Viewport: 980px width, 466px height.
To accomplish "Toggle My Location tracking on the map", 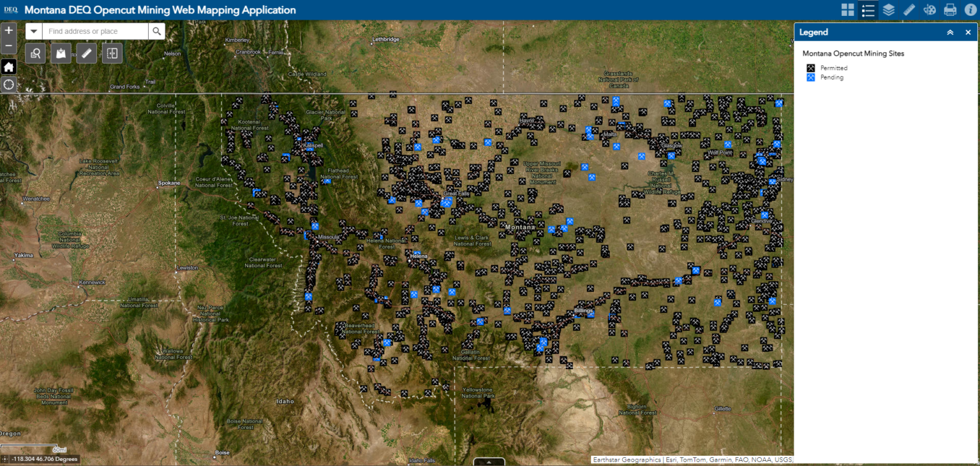I will (x=9, y=84).
